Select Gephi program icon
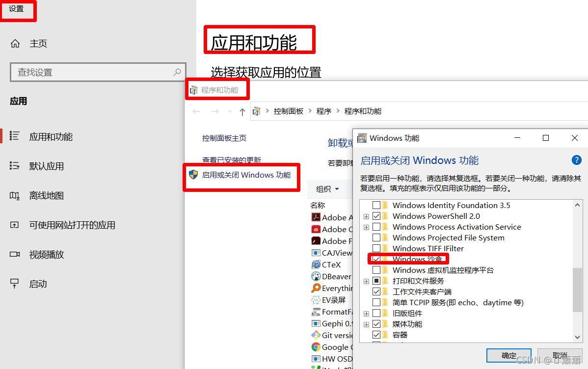 (316, 323)
